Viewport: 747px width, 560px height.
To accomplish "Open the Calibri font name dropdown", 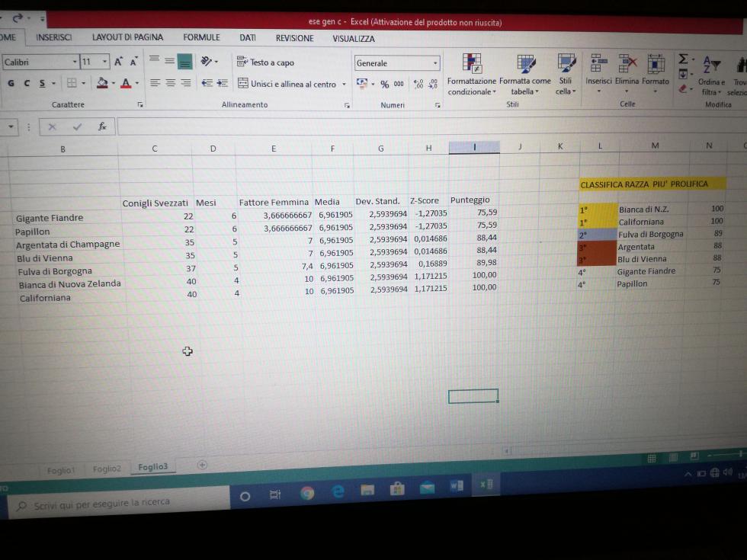I will 75,62.
